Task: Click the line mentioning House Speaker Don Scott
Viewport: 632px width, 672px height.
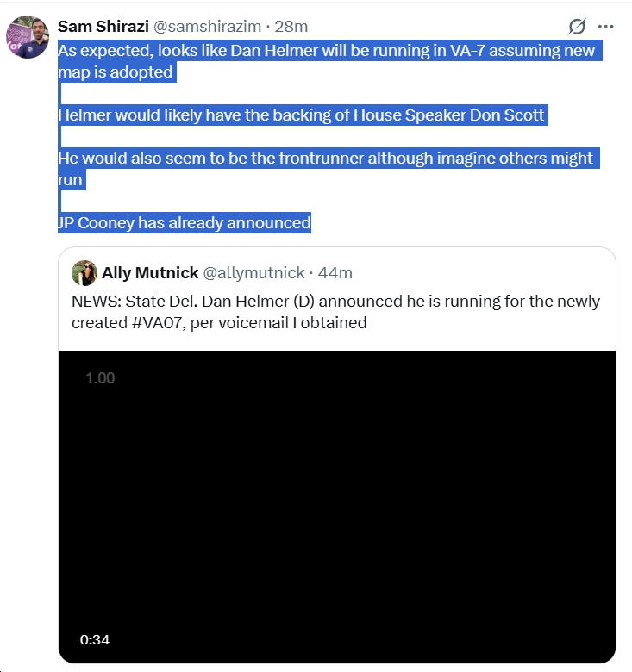Action: tap(301, 115)
